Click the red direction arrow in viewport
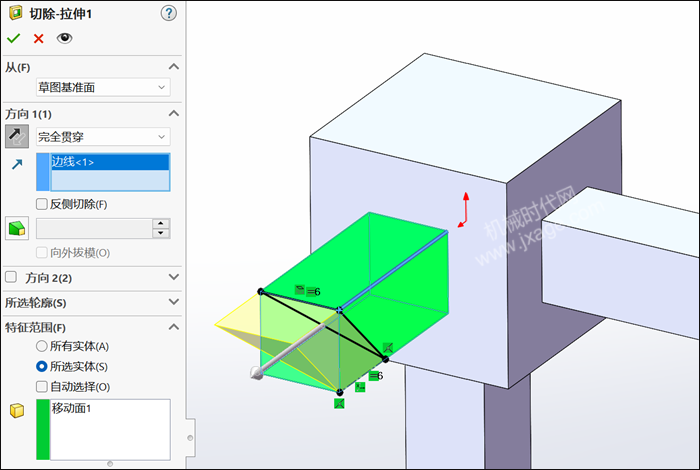 tap(463, 210)
